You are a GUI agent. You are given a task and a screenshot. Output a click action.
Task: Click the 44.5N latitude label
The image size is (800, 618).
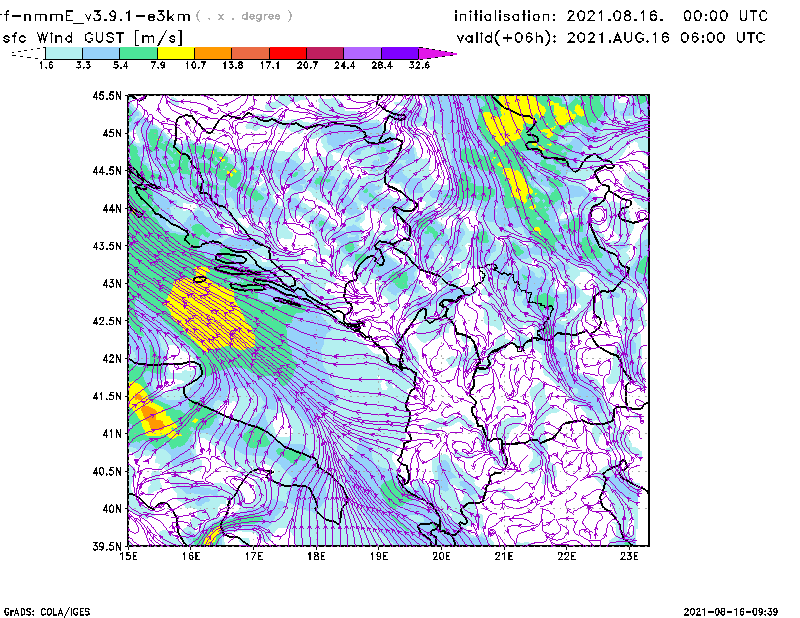107,170
